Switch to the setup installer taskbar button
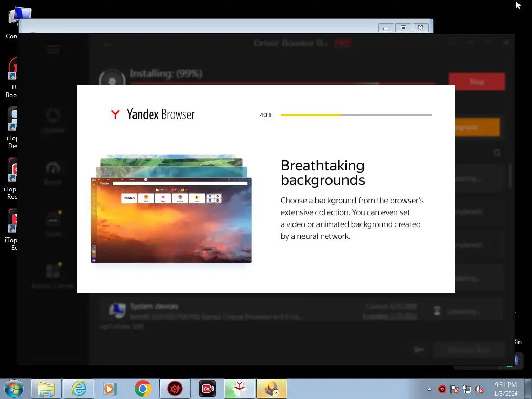This screenshot has width=532, height=399. (x=271, y=389)
